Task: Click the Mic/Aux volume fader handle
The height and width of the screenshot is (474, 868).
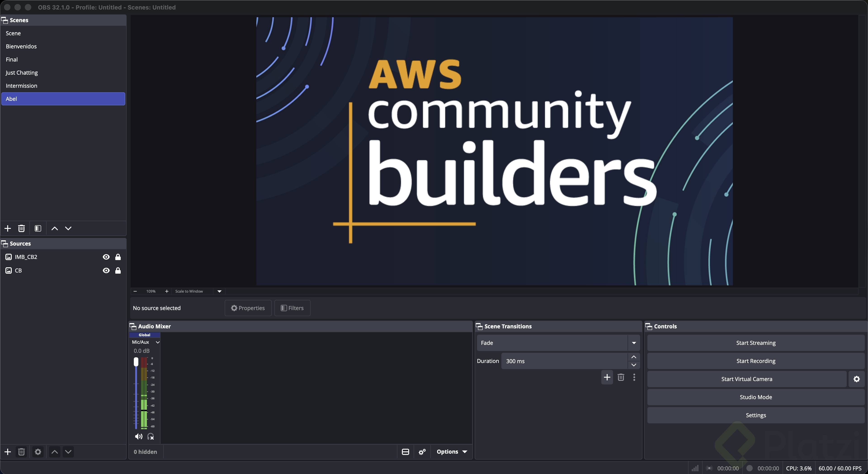Action: coord(136,362)
